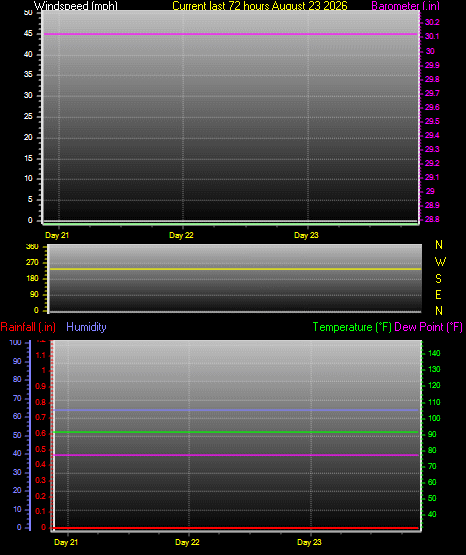This screenshot has height=555, width=466.
Task: Click the 30.1 barometer scale value
Action: (x=432, y=36)
